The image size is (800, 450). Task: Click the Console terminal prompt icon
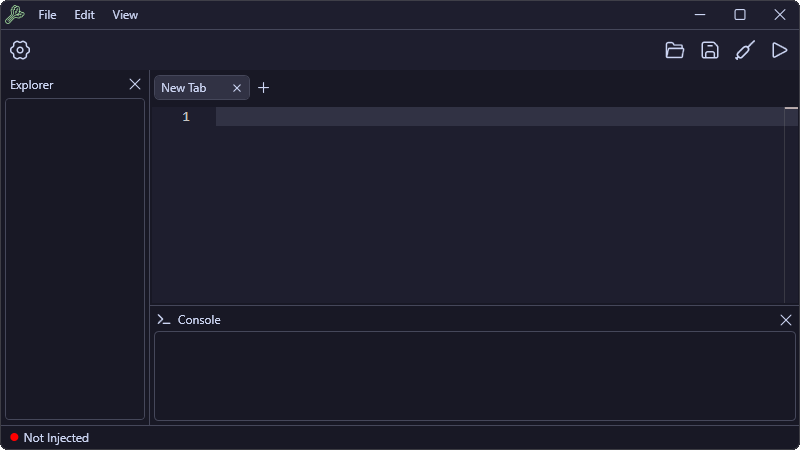point(163,319)
